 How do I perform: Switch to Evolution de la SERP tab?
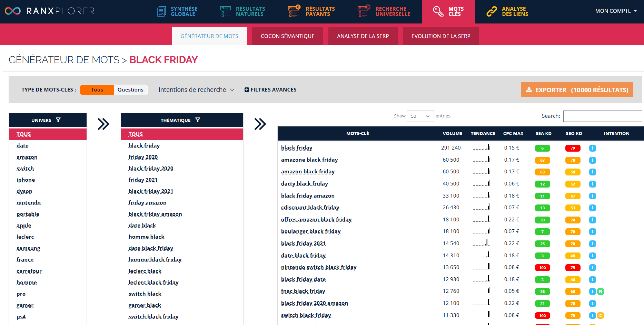coord(441,36)
